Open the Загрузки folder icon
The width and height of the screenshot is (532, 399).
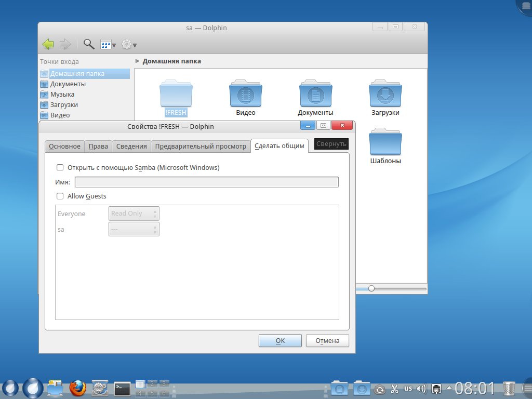point(385,94)
